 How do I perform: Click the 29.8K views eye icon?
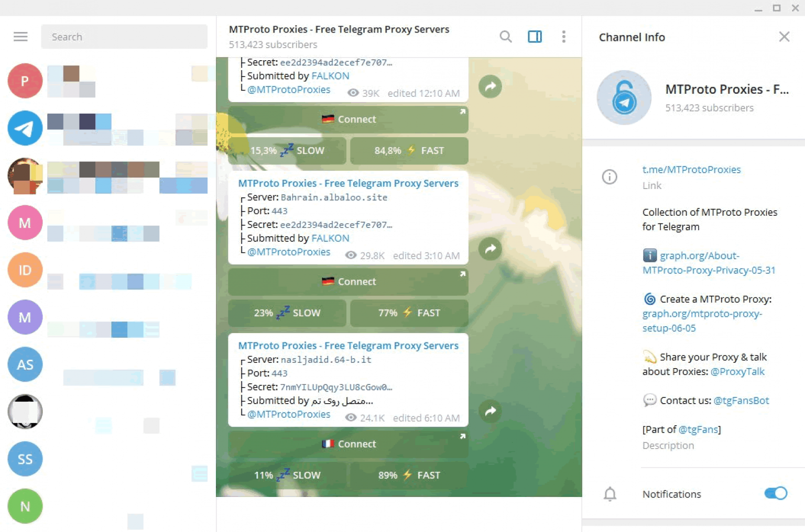[351, 255]
